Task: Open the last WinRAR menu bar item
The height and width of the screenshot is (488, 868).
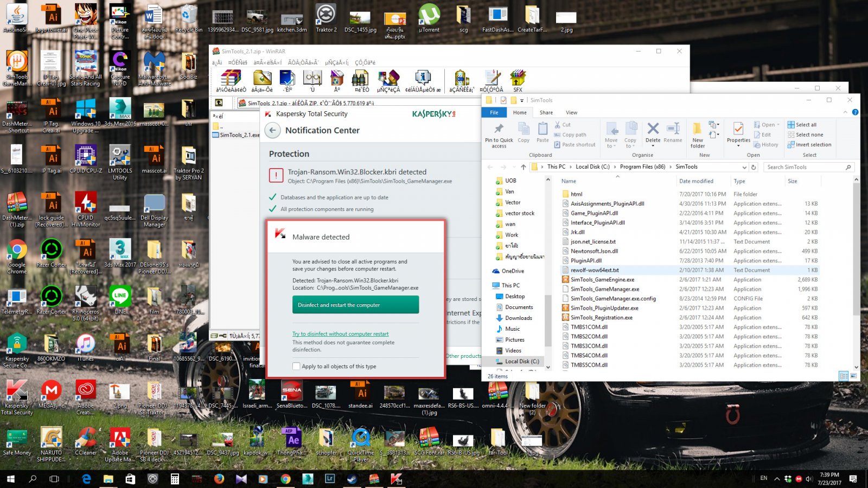Action: coord(365,62)
